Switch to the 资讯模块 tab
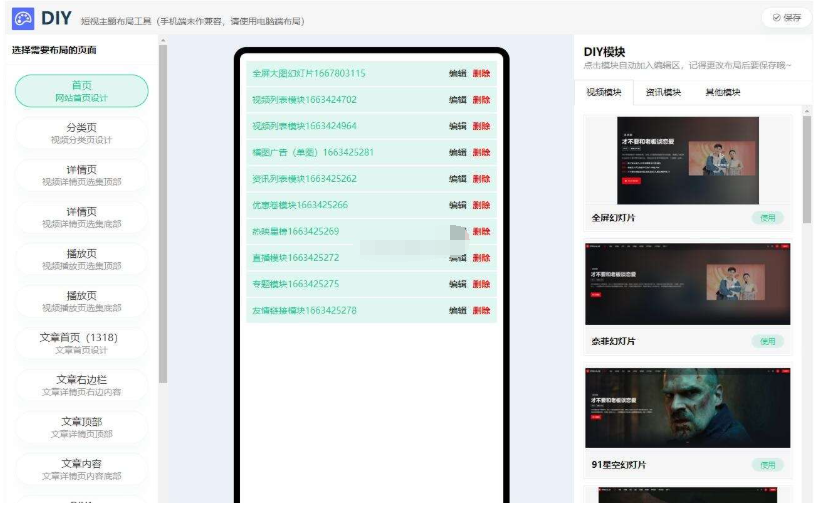 [663, 92]
